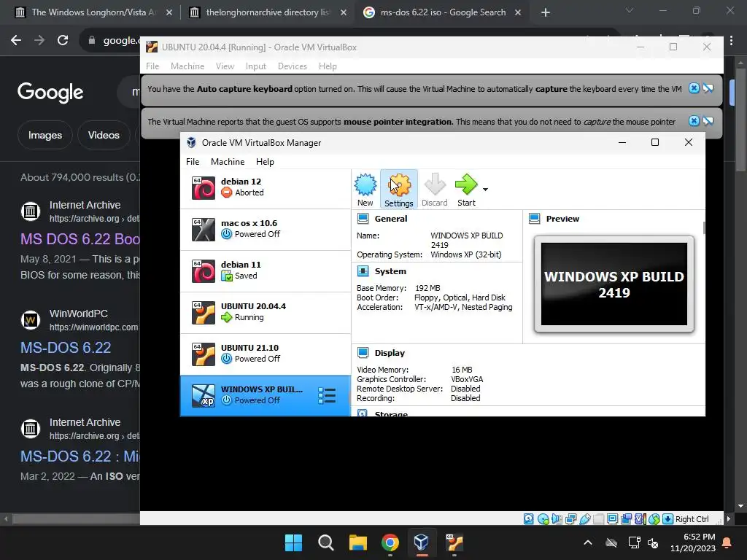
Task: Expand the Start button dropdown arrow
Action: click(x=485, y=190)
